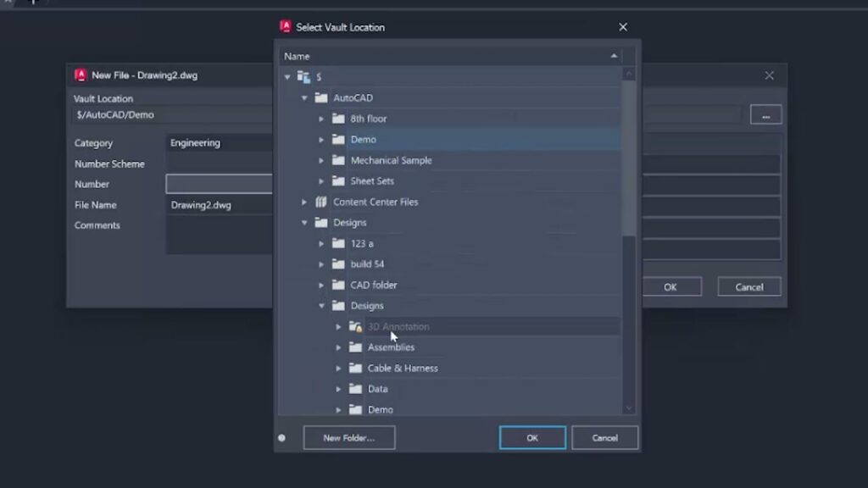Sort by the Name column header
Viewport: 868px width, 488px height.
(451, 57)
